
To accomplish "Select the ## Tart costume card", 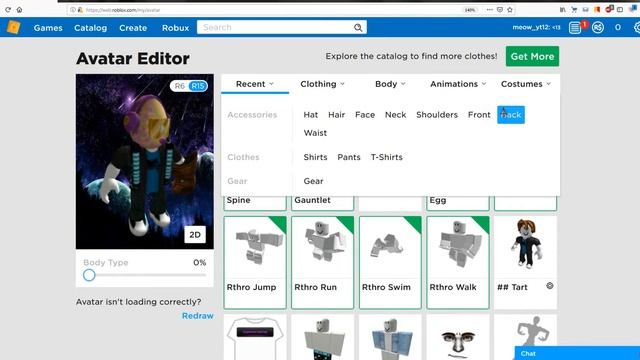I will coord(526,262).
